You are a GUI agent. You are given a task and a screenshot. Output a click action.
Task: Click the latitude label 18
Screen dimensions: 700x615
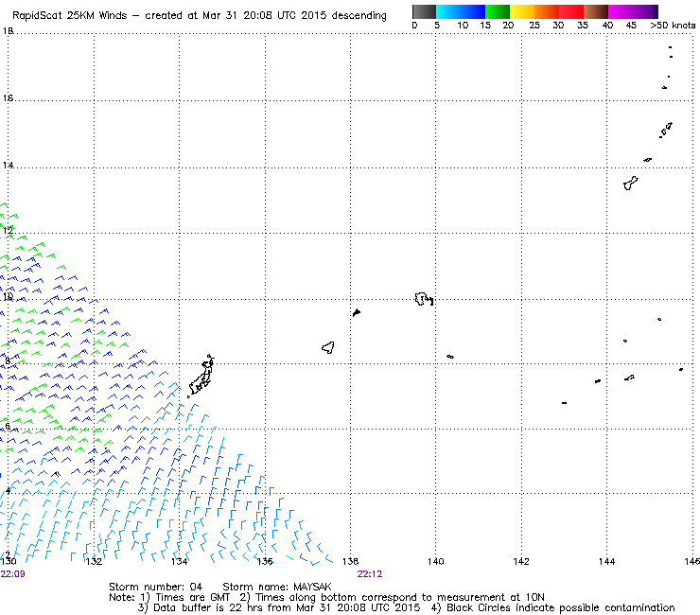point(8,31)
